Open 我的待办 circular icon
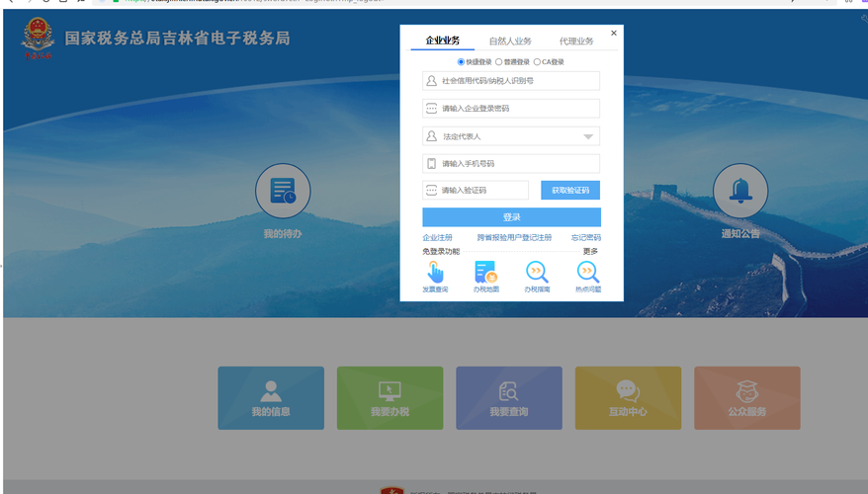 tap(283, 192)
